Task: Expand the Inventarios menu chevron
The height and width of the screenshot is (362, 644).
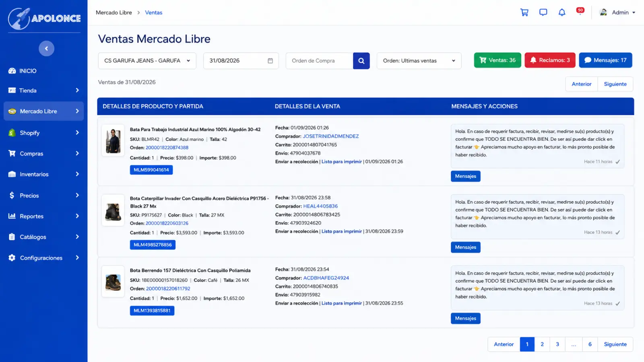Action: point(77,174)
